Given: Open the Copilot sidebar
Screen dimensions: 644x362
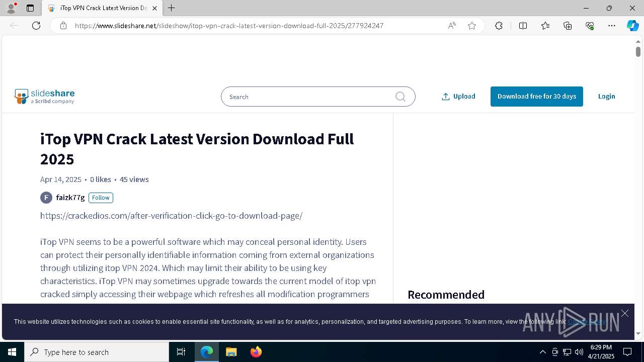Looking at the screenshot, I should [632, 26].
